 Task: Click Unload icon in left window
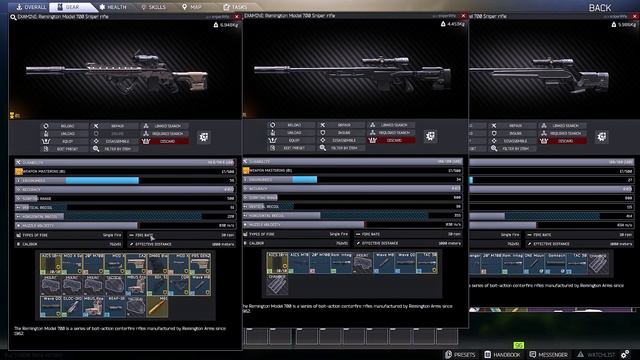46,133
